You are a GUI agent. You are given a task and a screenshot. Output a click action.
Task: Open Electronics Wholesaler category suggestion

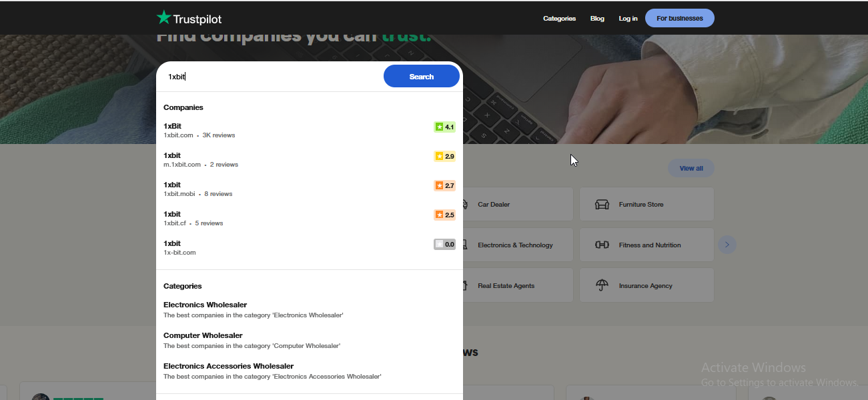pos(310,310)
